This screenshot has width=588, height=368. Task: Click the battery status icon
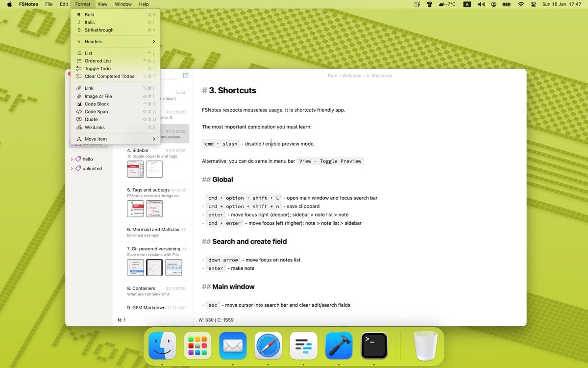(507, 4)
